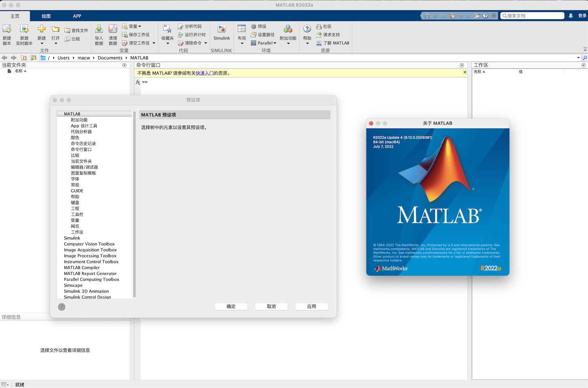Select Simulink in the preferences tree
This screenshot has width=588, height=388.
[x=72, y=238]
